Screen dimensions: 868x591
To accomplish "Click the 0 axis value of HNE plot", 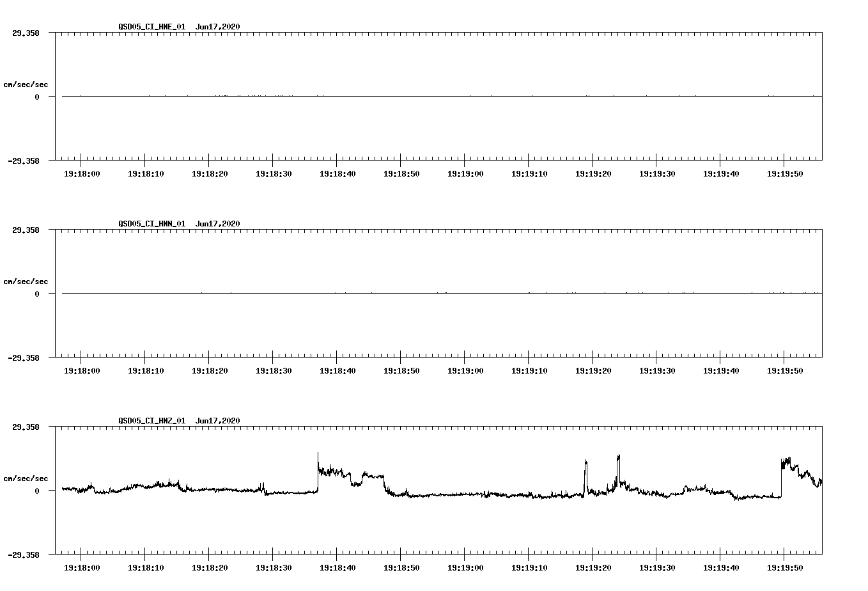I will 37,97.
